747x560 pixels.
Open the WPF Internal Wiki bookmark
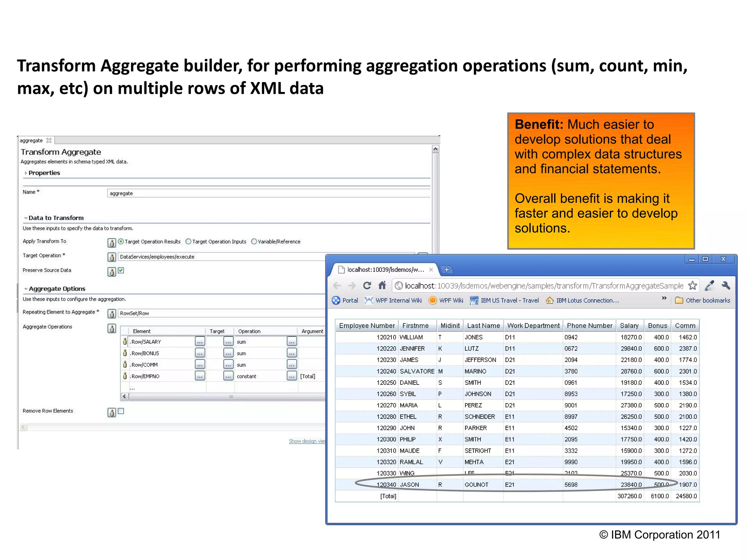coord(393,300)
